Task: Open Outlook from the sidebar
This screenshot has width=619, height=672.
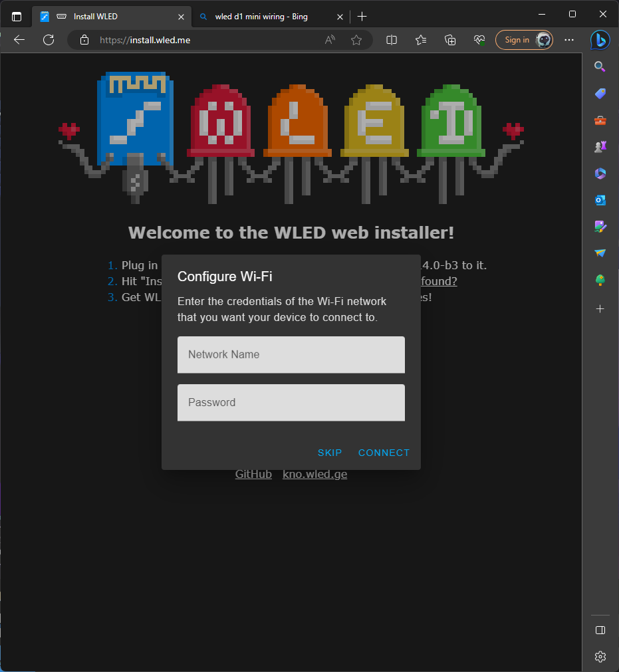Action: (x=600, y=199)
